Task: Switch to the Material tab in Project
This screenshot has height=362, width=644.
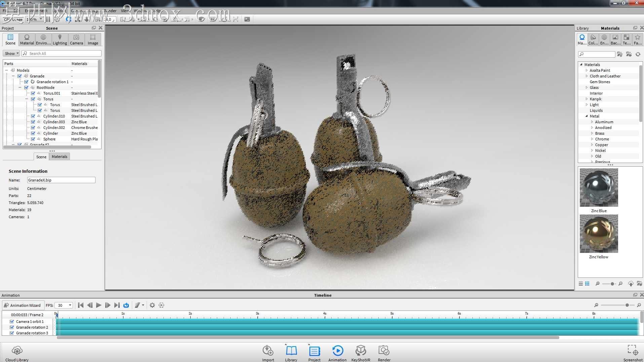Action: pyautogui.click(x=27, y=39)
